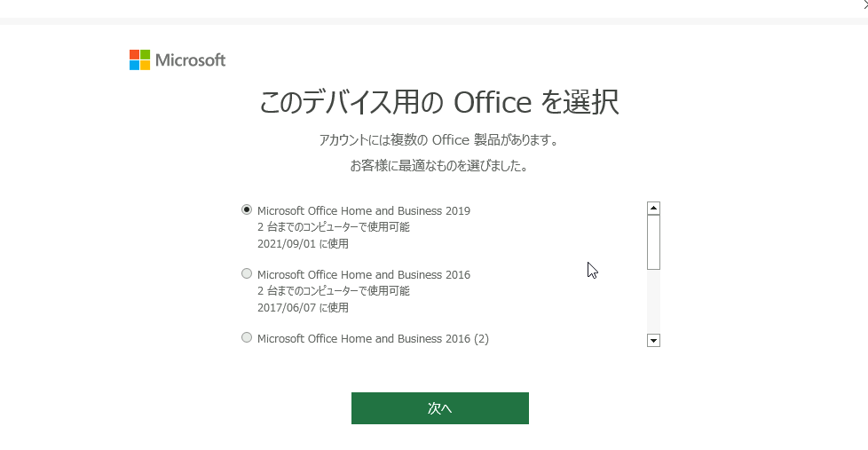Click the '2021/09/01 に使用' date text

tap(303, 243)
